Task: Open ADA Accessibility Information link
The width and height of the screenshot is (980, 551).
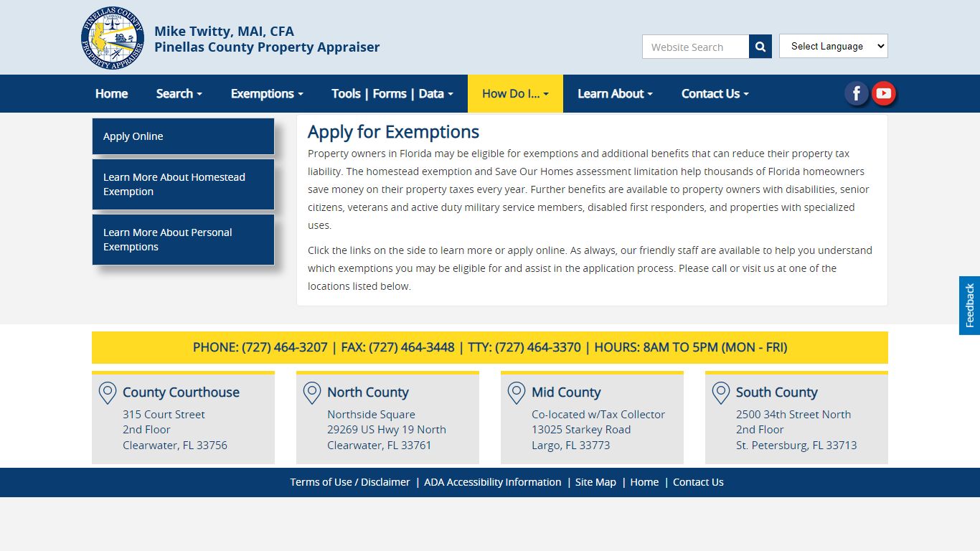Action: click(493, 482)
